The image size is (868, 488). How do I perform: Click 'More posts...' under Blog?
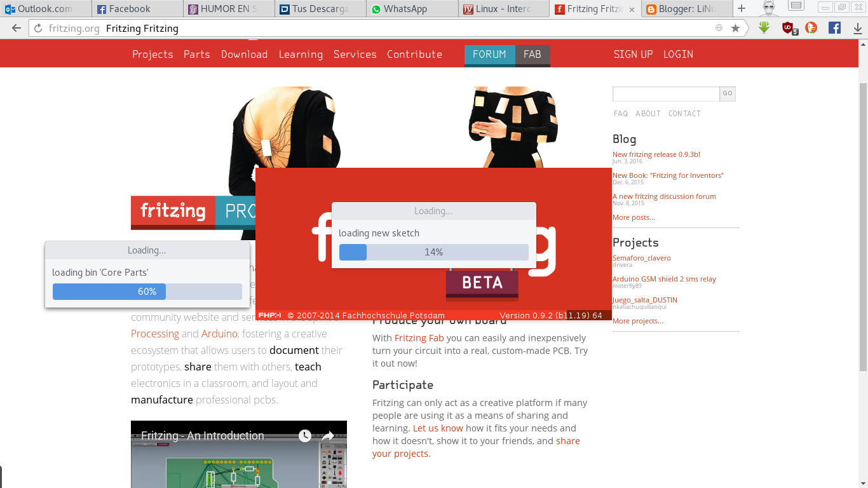(634, 217)
